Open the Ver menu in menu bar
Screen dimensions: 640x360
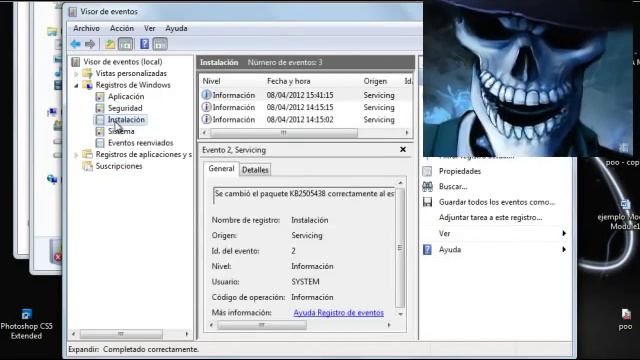coord(149,28)
